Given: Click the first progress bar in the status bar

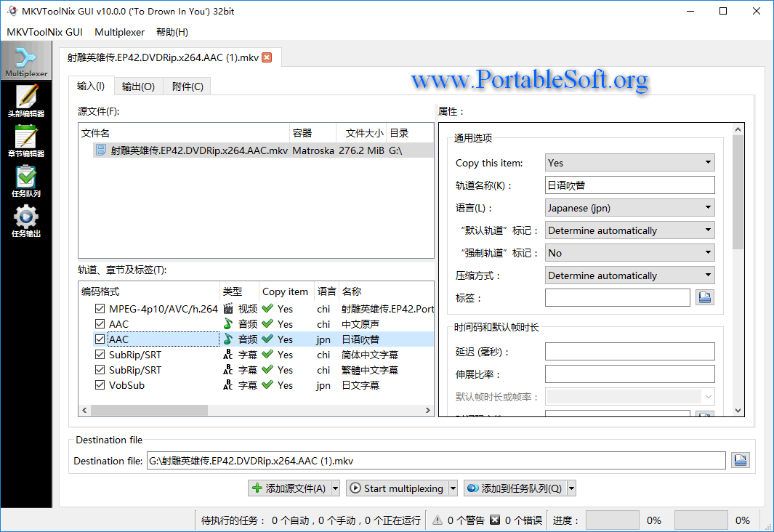Looking at the screenshot, I should 613,520.
